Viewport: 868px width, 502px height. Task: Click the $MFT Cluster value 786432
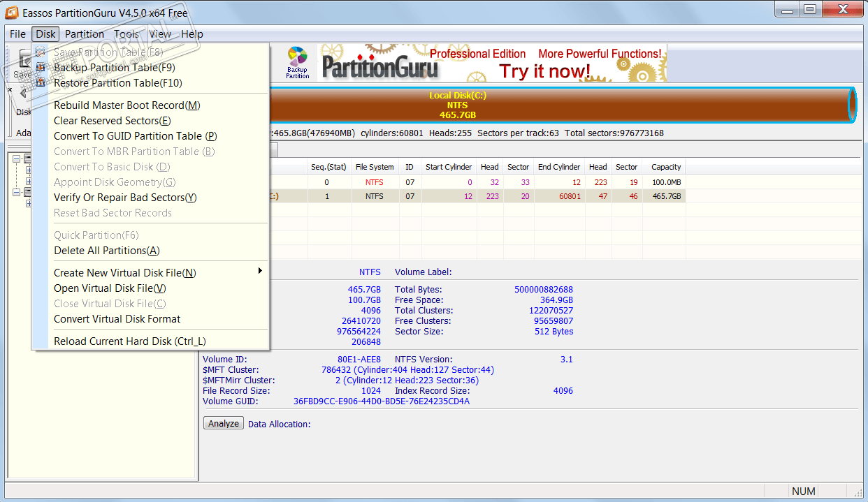coord(338,370)
